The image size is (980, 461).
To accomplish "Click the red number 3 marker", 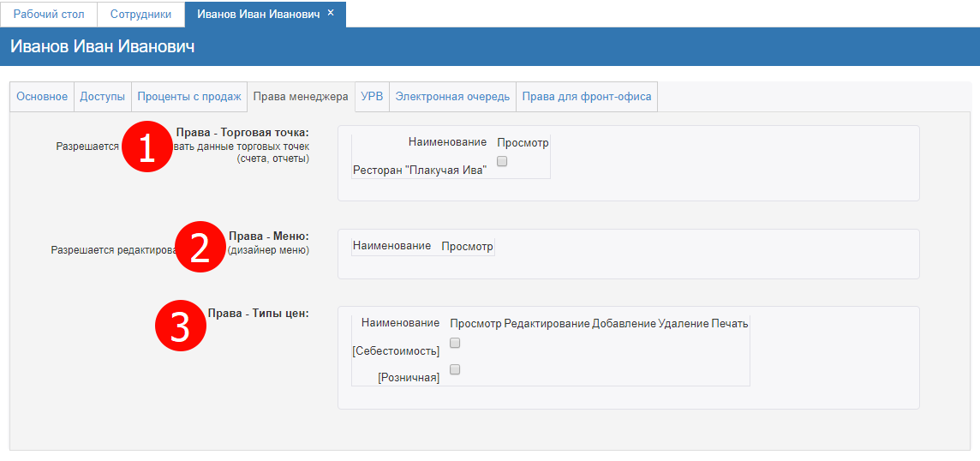I will (x=181, y=326).
